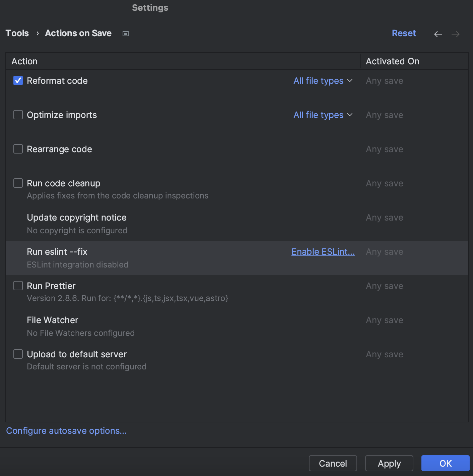This screenshot has height=476, width=473.
Task: Enable the Run Prettier checkbox
Action: point(18,286)
